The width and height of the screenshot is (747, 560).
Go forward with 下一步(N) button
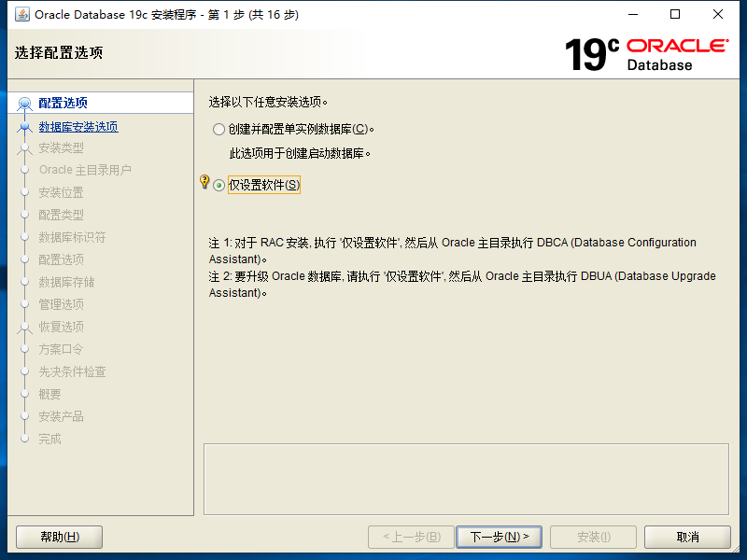pos(499,538)
